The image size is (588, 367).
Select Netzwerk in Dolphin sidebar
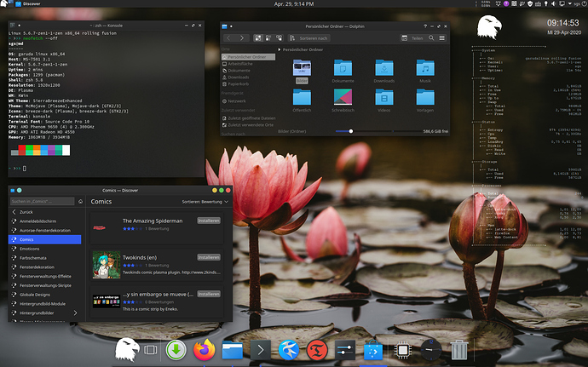pyautogui.click(x=237, y=100)
